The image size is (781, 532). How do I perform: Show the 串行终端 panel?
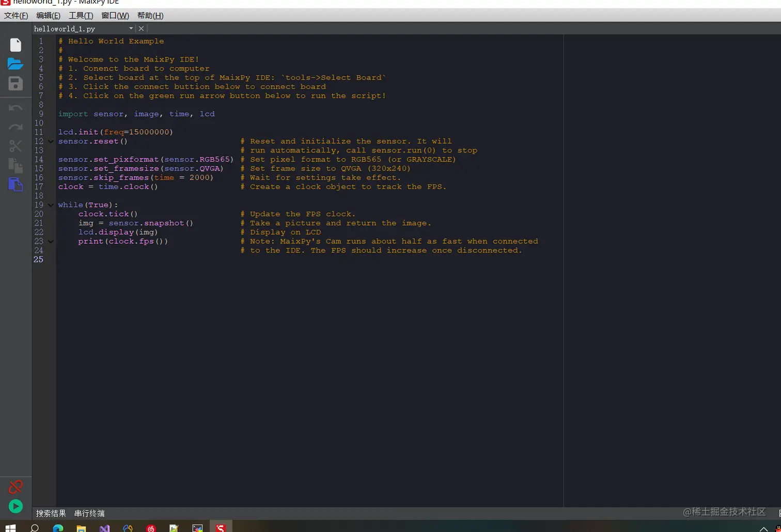[89, 513]
